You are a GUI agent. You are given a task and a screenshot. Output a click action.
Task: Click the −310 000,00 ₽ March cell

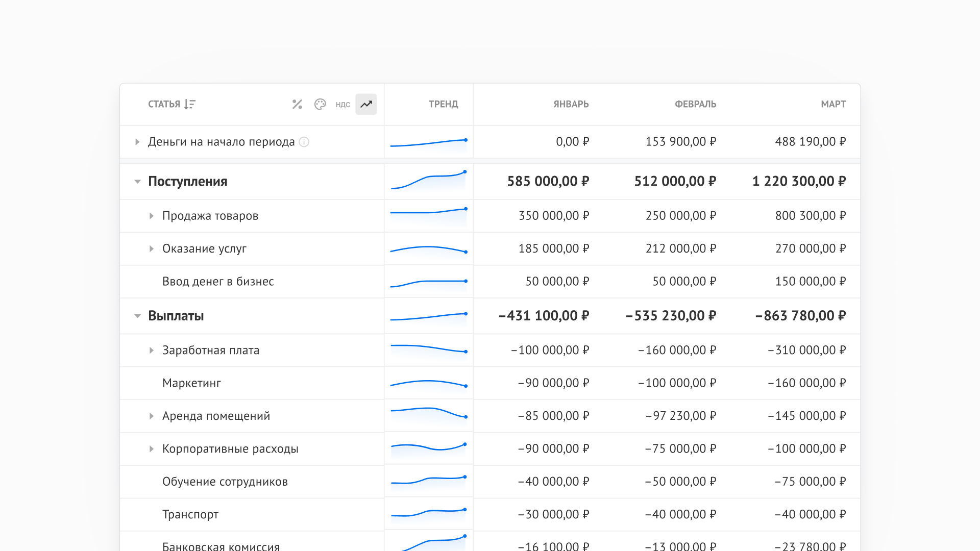807,350
